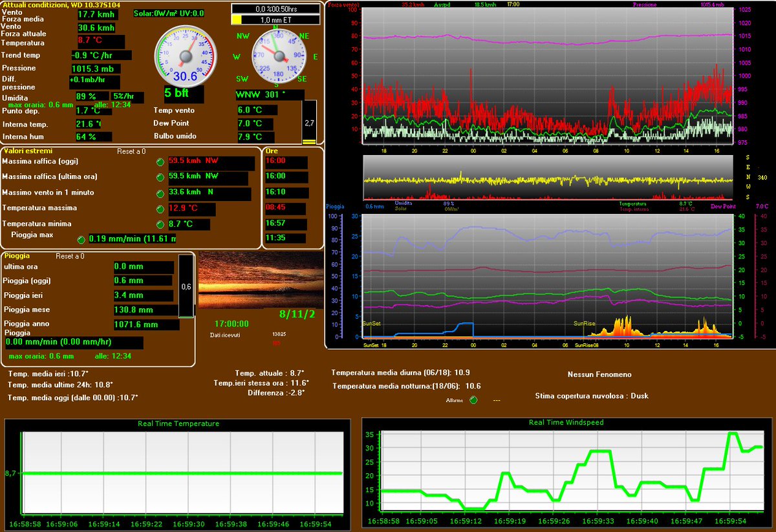Click the 'Dati ricevuti' counter label

[x=225, y=335]
